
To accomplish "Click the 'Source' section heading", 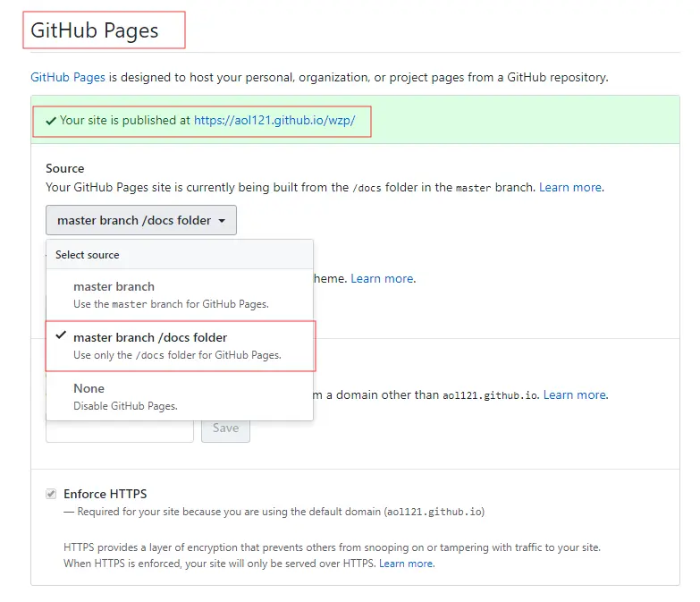I will tap(64, 168).
